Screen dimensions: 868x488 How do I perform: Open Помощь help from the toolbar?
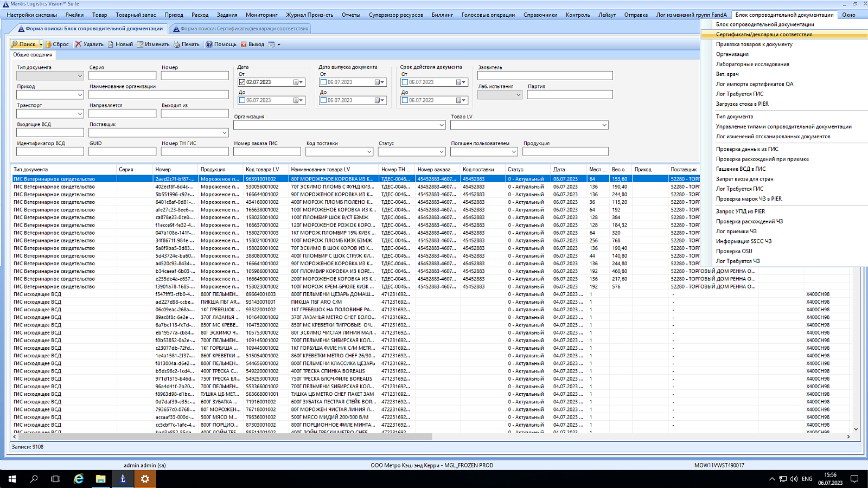[x=221, y=44]
